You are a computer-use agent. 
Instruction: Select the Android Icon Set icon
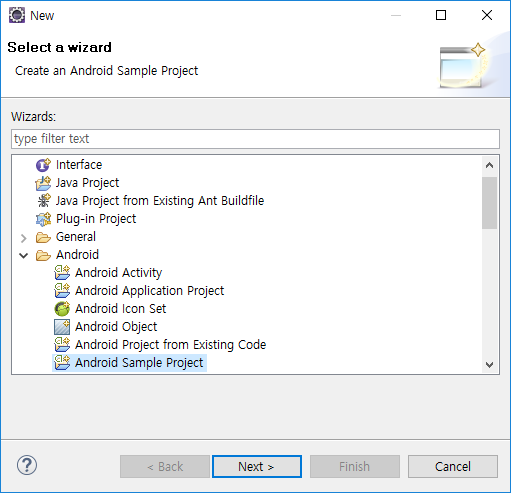point(62,309)
